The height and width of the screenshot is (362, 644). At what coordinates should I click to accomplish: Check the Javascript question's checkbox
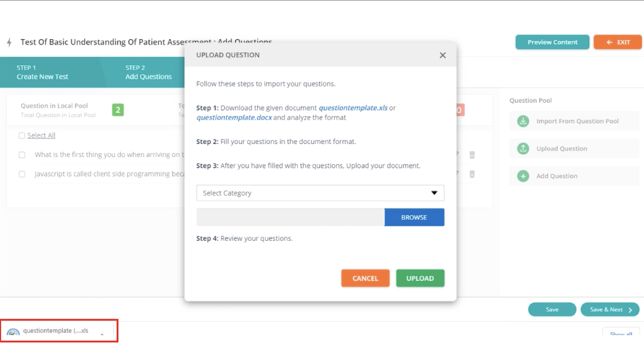tap(22, 174)
